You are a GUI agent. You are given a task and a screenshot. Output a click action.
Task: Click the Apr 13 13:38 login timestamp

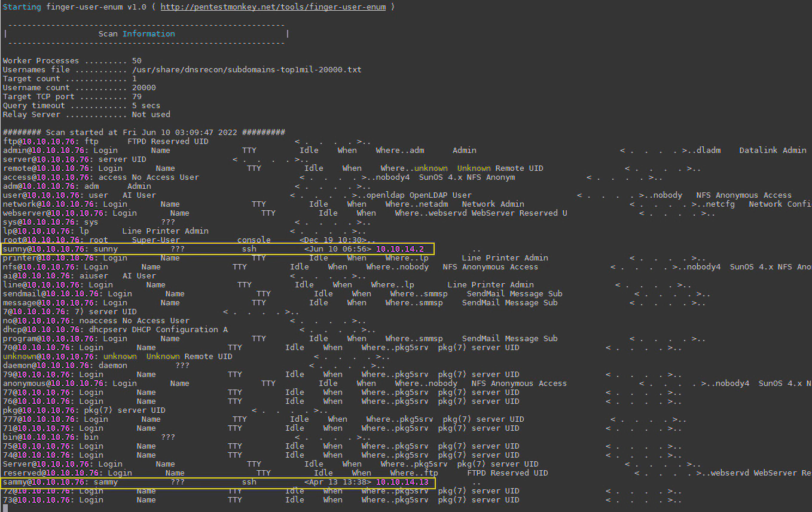[337, 482]
